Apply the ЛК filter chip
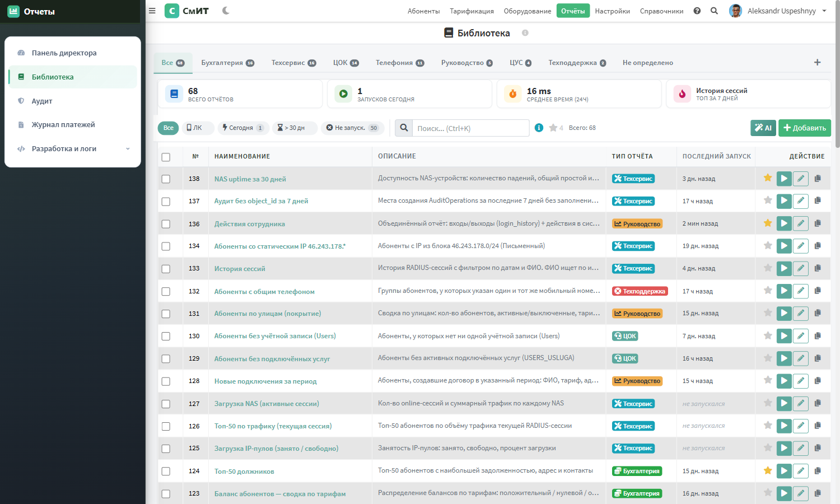Viewport: 840px width, 504px height. (198, 128)
